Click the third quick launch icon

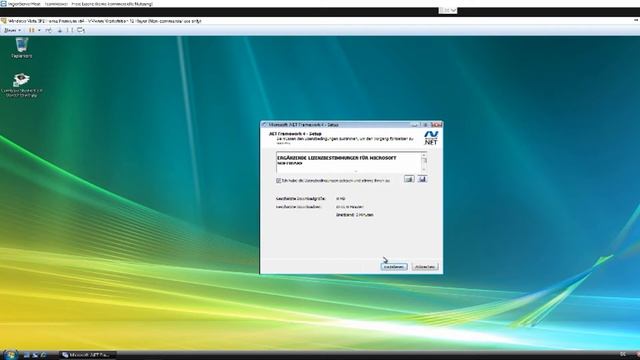(x=44, y=355)
